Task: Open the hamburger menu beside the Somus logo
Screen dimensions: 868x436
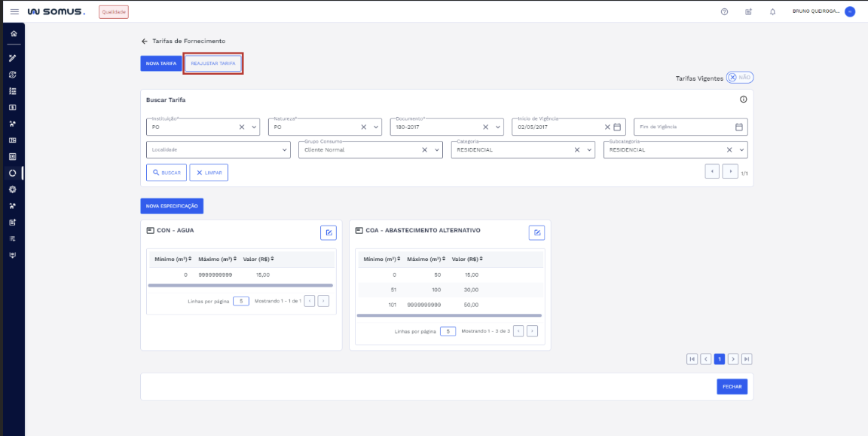Action: [x=14, y=12]
